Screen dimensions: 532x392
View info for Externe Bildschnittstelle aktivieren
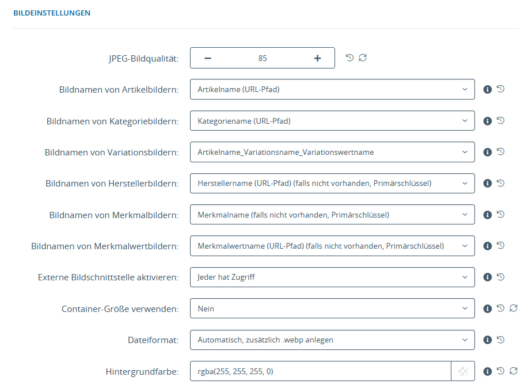[488, 277]
